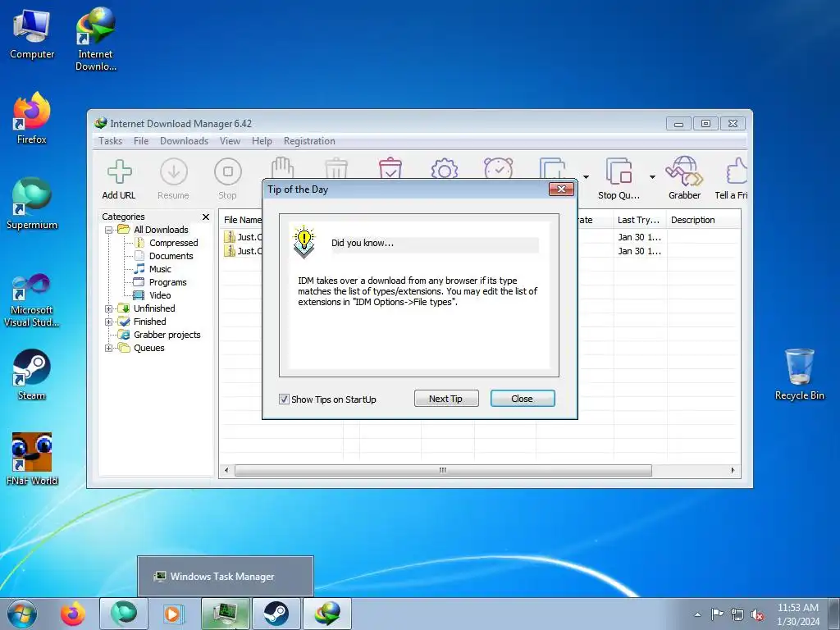Select the Programs category
Screen dimensions: 840x630
click(x=167, y=282)
